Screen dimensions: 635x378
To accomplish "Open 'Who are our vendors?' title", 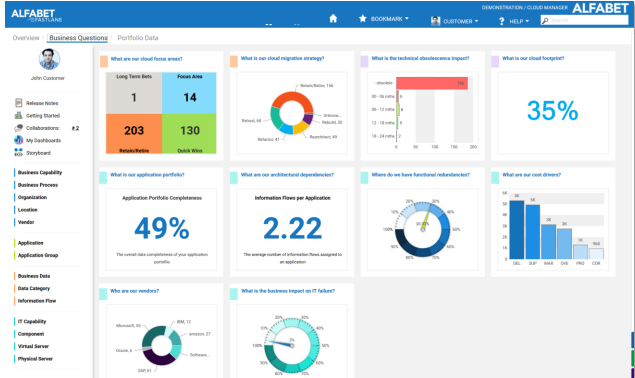I will [134, 291].
